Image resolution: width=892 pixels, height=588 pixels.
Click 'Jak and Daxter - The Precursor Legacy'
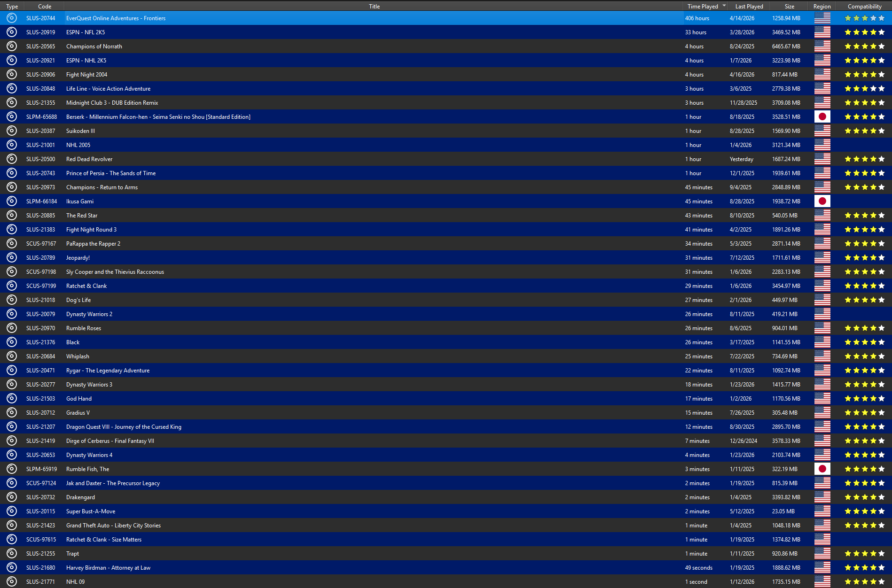pyautogui.click(x=113, y=483)
